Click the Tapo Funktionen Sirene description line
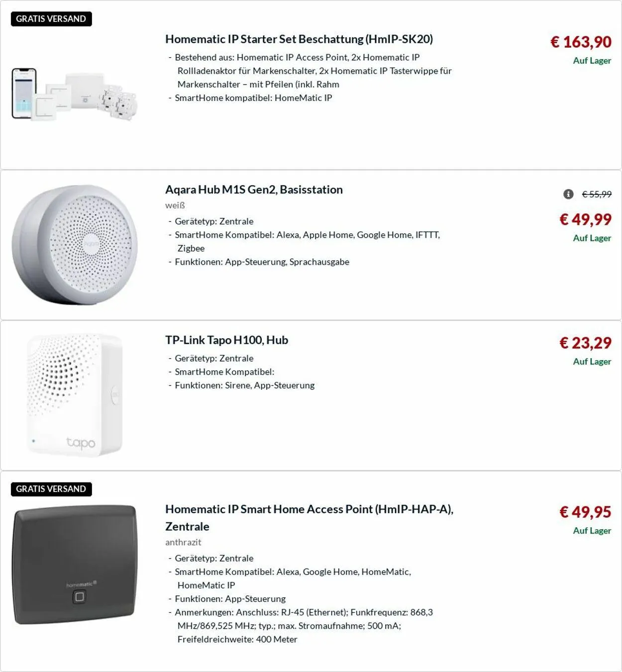Image resolution: width=622 pixels, height=672 pixels. pos(244,385)
